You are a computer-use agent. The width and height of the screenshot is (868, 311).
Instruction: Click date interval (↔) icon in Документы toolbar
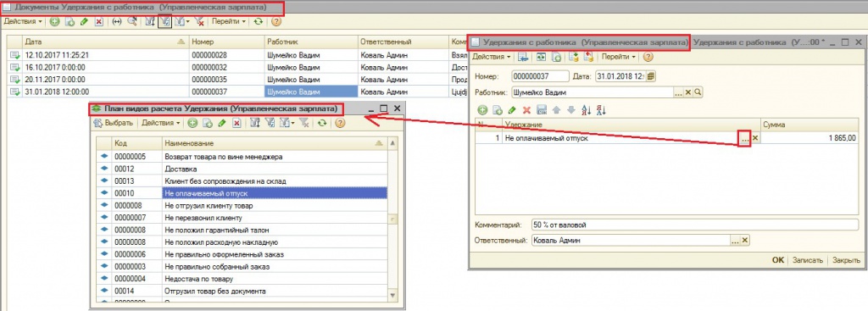pos(117,21)
